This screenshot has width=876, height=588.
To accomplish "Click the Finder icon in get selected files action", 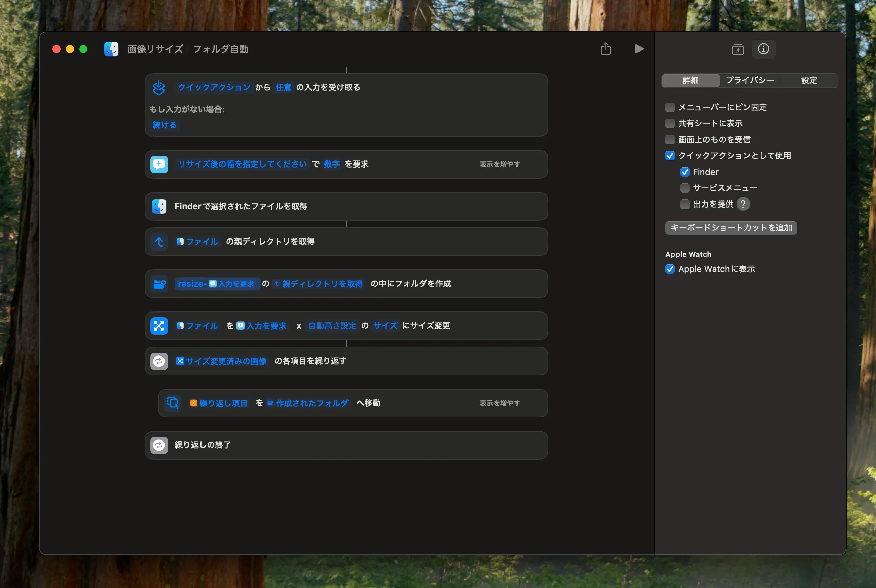I will tap(159, 206).
